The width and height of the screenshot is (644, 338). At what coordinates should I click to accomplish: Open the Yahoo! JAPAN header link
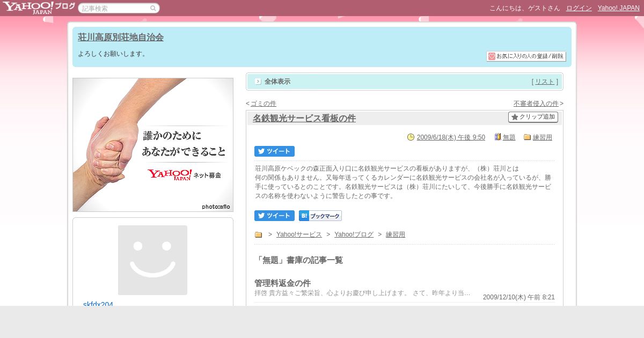(x=618, y=8)
